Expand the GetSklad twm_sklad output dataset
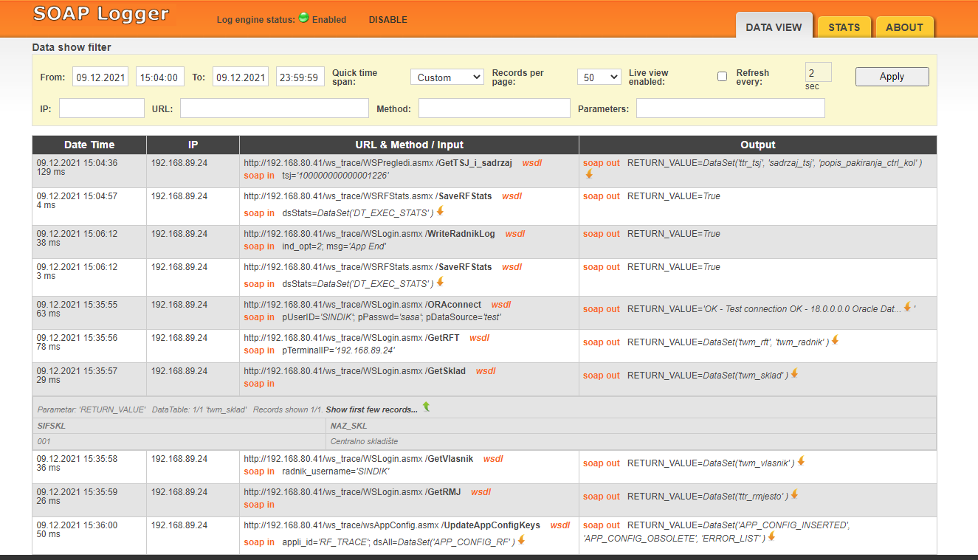Image resolution: width=978 pixels, height=560 pixels. tap(794, 373)
